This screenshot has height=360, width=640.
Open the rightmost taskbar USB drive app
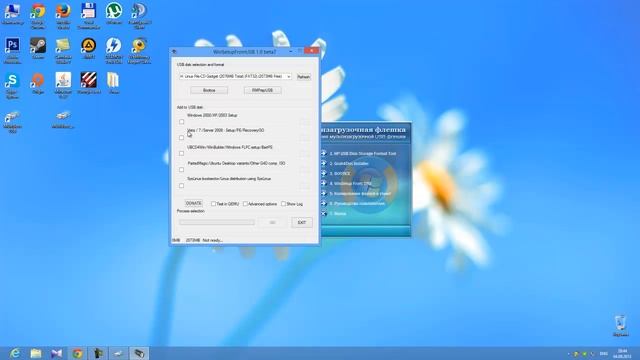pyautogui.click(x=139, y=353)
